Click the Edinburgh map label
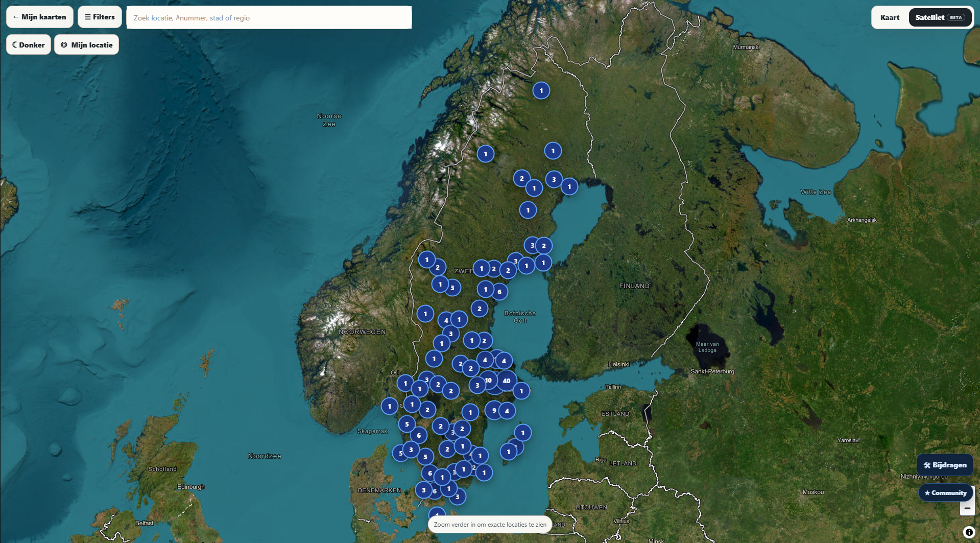The width and height of the screenshot is (980, 543). pos(191,487)
